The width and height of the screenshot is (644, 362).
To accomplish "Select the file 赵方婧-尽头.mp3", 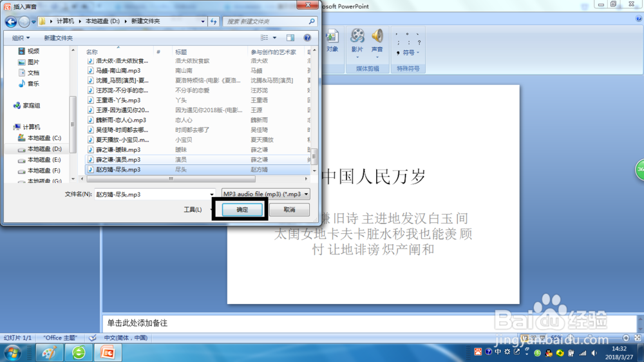I will [x=118, y=169].
